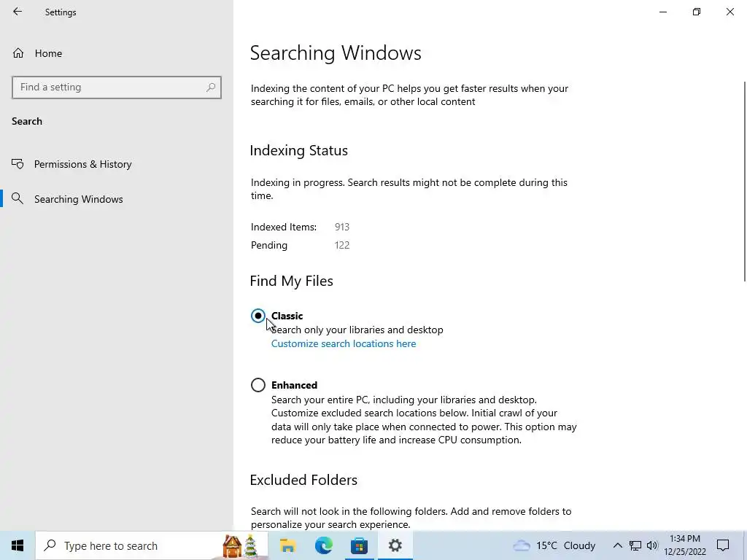This screenshot has width=747, height=560.
Task: Click the Excluded Folders heading
Action: (x=303, y=480)
